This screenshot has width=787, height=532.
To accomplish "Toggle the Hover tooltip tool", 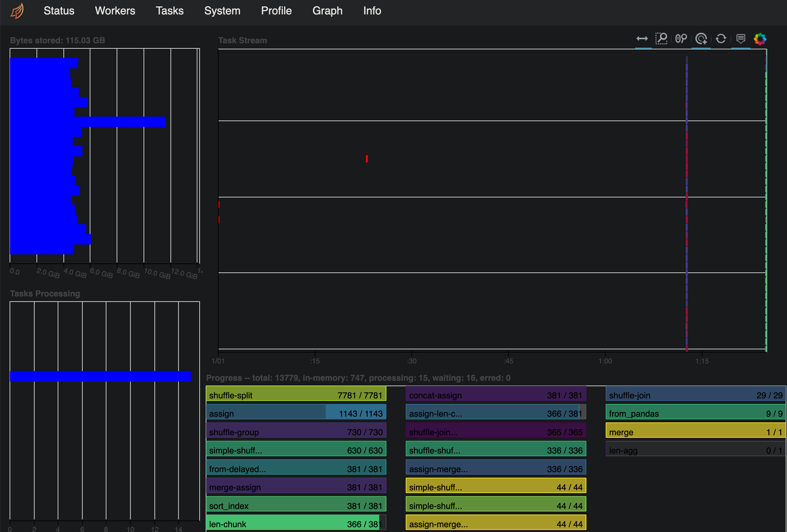I will point(741,39).
